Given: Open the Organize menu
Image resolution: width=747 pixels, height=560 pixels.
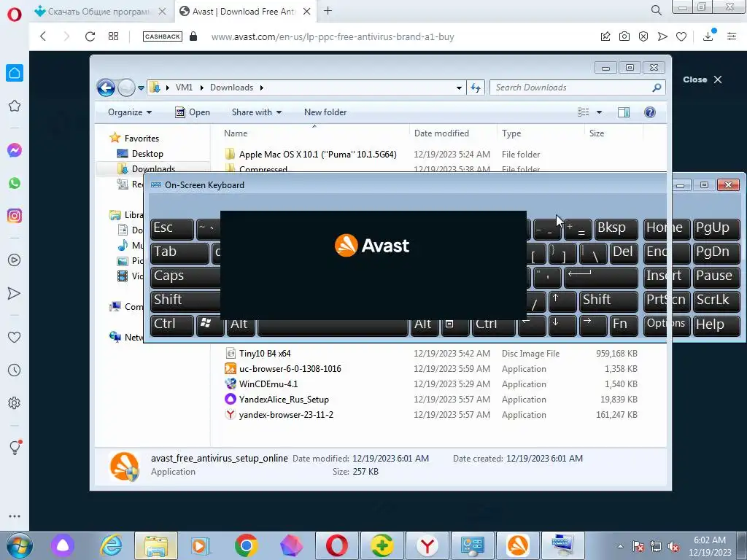Looking at the screenshot, I should (130, 112).
